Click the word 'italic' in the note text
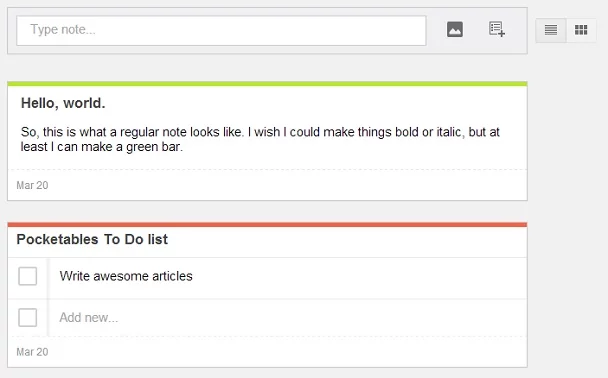Image resolution: width=608 pixels, height=378 pixels. [449, 132]
